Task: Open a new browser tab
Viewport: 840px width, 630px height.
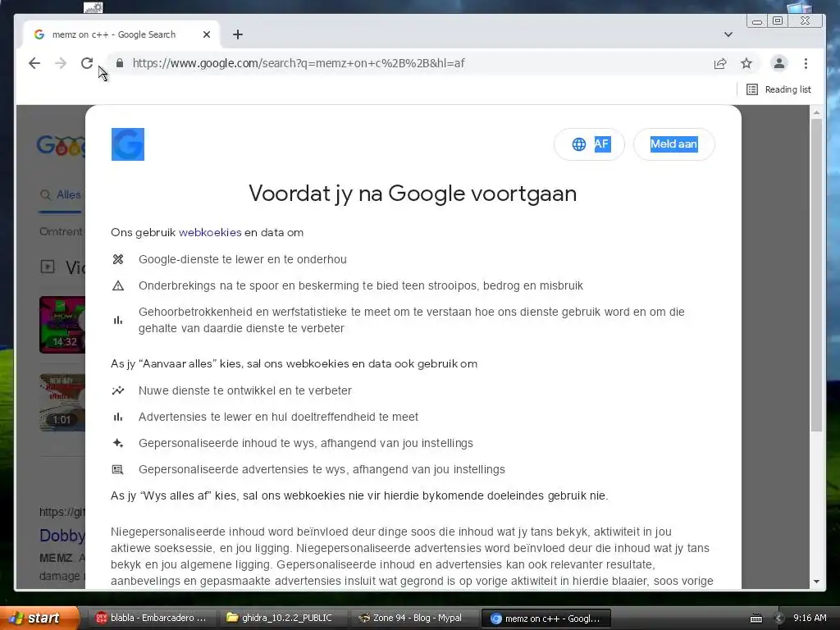Action: [238, 34]
